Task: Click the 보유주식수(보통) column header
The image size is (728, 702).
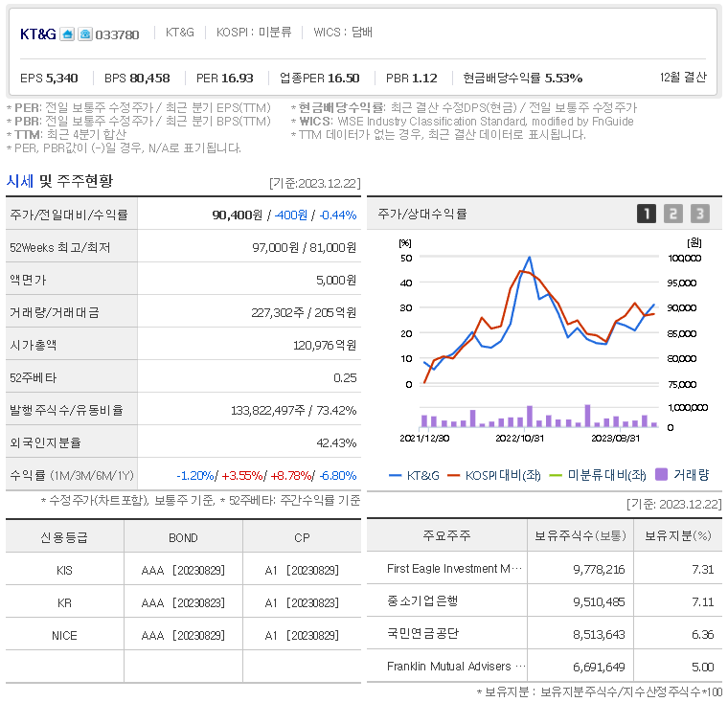Action: (x=580, y=535)
